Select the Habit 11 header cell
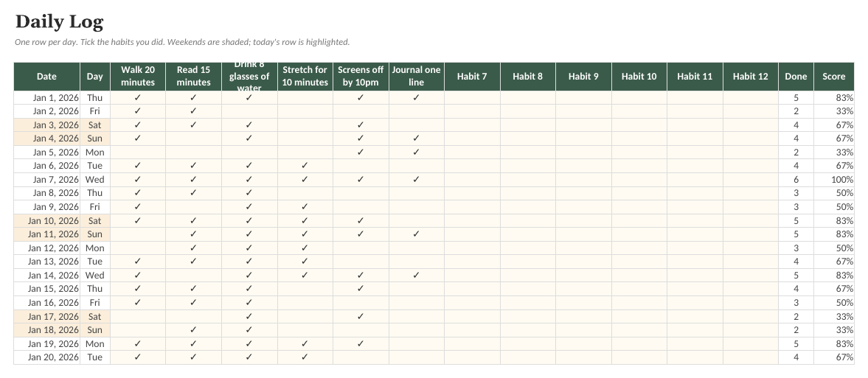The height and width of the screenshot is (378, 868). point(695,77)
